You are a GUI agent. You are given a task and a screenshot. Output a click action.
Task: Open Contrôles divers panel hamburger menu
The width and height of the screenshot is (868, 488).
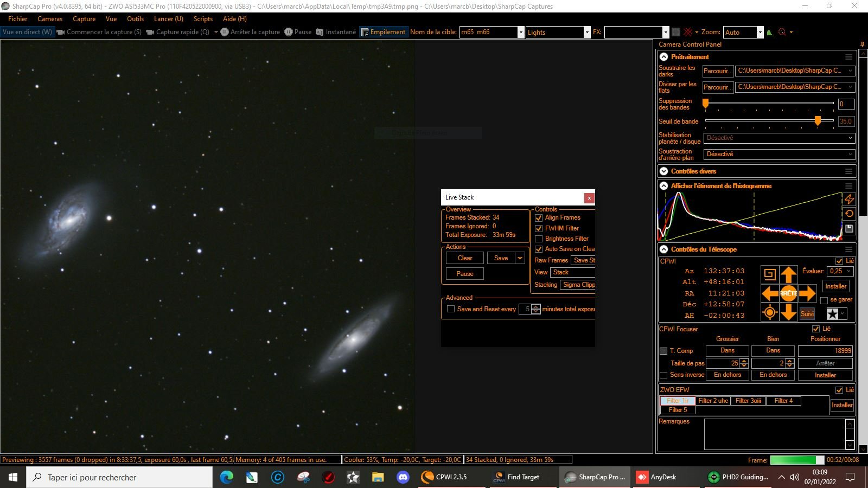click(x=848, y=171)
